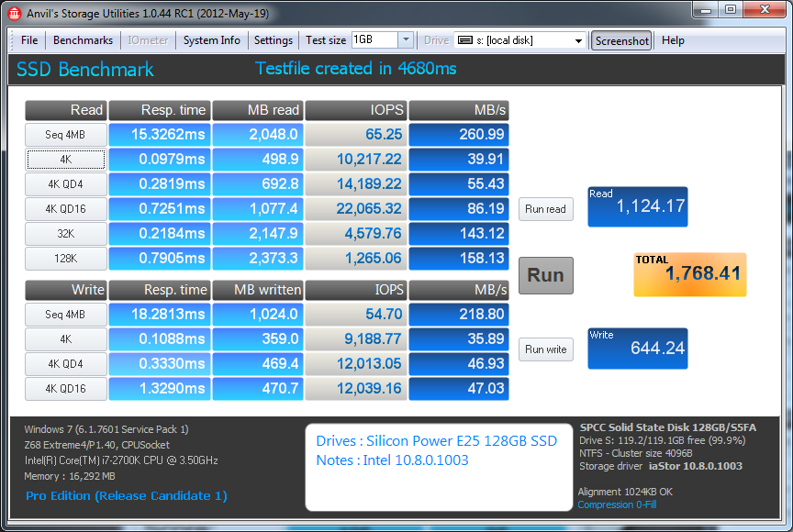The width and height of the screenshot is (793, 532).
Task: Expand the Test size dropdown arrow
Action: click(x=406, y=40)
